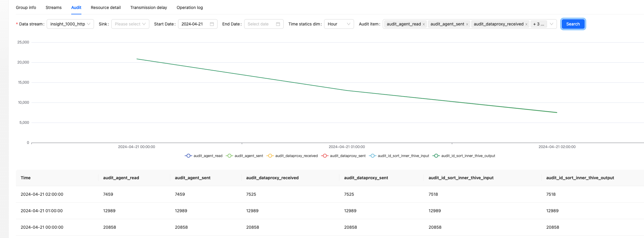Expand the Sink select dropdown
The width and height of the screenshot is (644, 238).
tap(130, 24)
